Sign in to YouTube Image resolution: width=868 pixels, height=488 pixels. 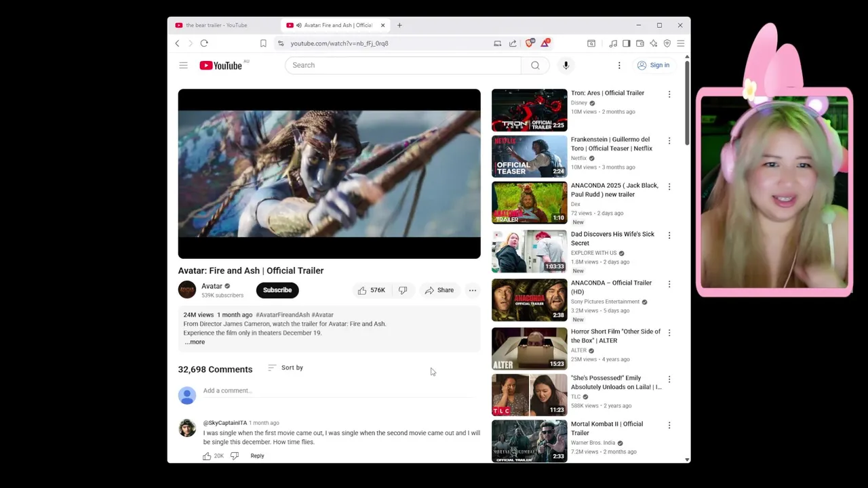(x=654, y=65)
